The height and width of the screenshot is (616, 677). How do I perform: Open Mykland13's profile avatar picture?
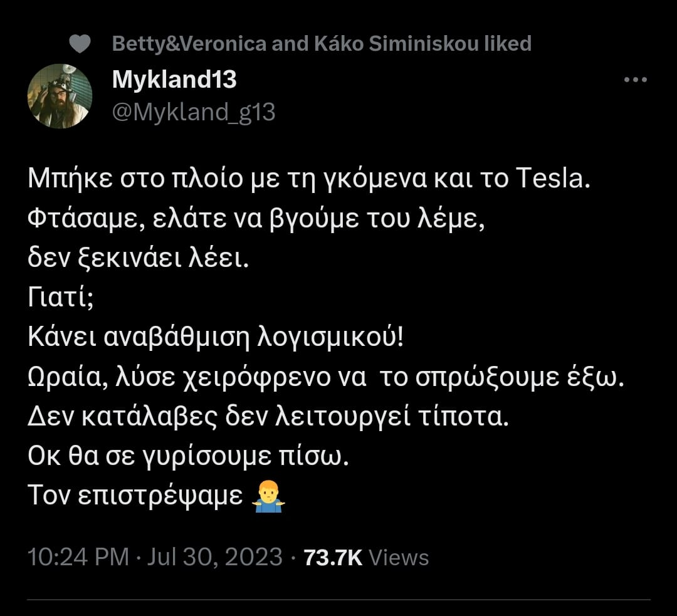[x=60, y=96]
